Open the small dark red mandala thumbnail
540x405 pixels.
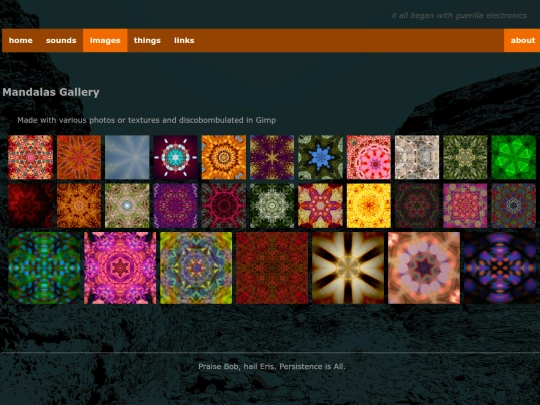(31, 206)
